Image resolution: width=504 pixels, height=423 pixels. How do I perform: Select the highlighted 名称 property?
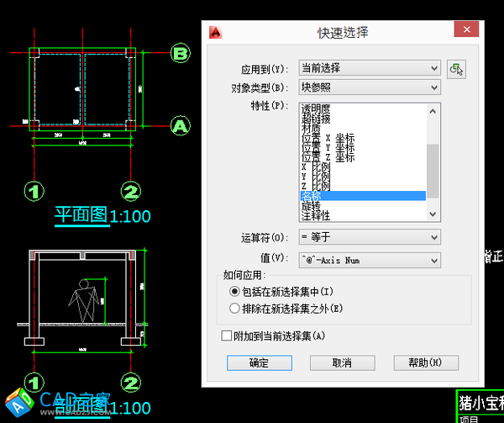363,196
